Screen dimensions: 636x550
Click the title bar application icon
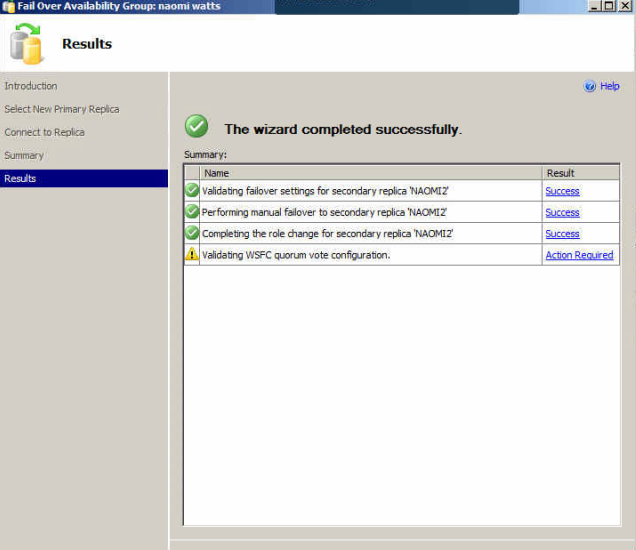point(8,6)
